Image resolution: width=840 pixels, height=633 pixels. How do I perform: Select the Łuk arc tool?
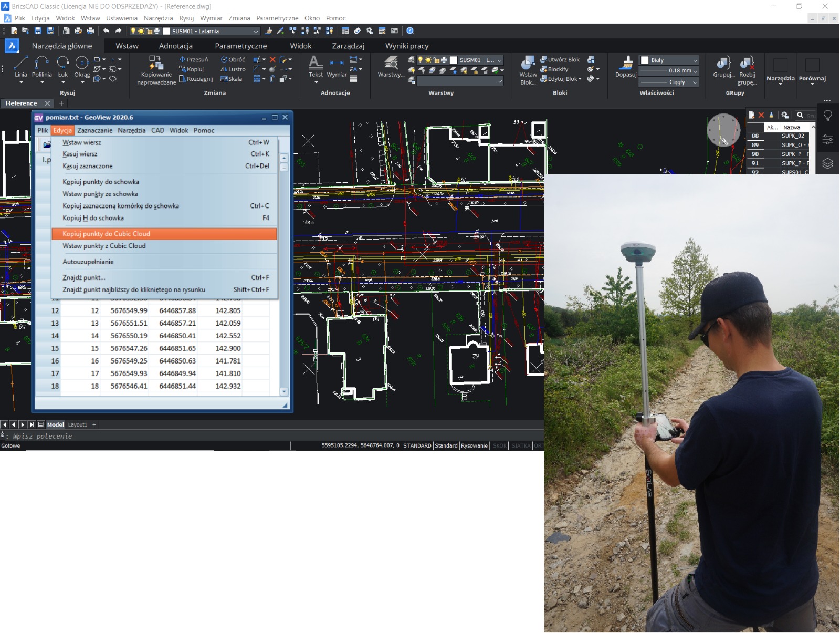(x=63, y=67)
